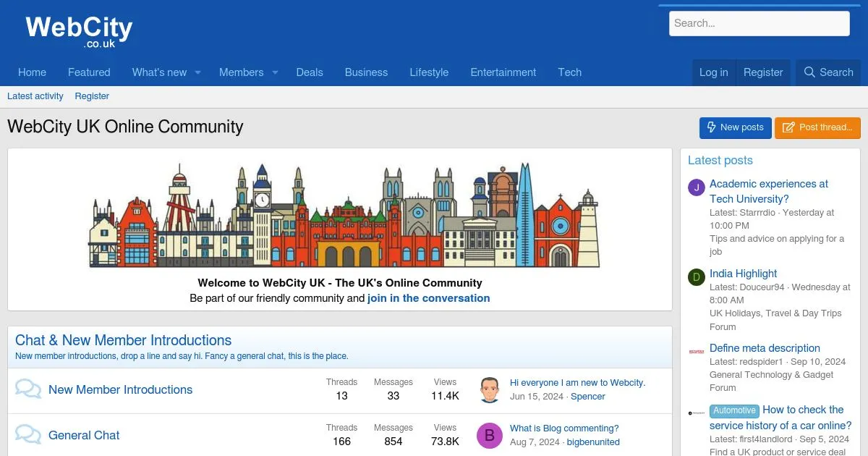The image size is (868, 456).
Task: Click the lightning icon on New posts
Action: click(711, 127)
